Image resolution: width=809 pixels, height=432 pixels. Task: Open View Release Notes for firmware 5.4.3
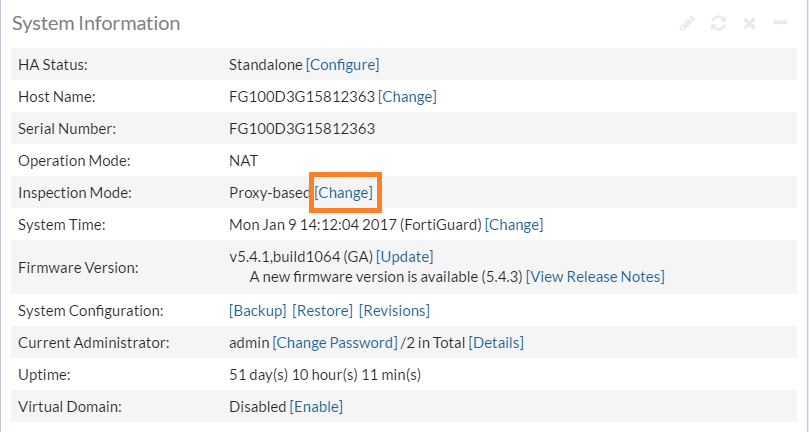(x=595, y=276)
